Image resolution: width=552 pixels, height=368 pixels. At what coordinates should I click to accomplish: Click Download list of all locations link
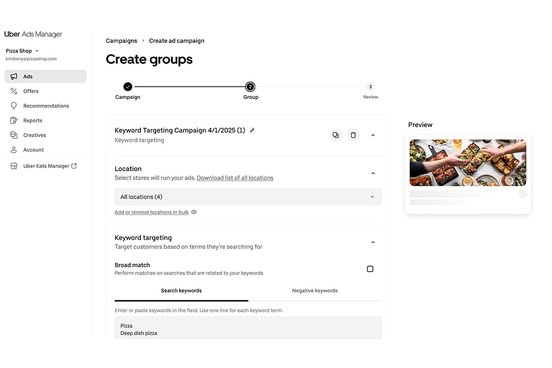tap(235, 178)
